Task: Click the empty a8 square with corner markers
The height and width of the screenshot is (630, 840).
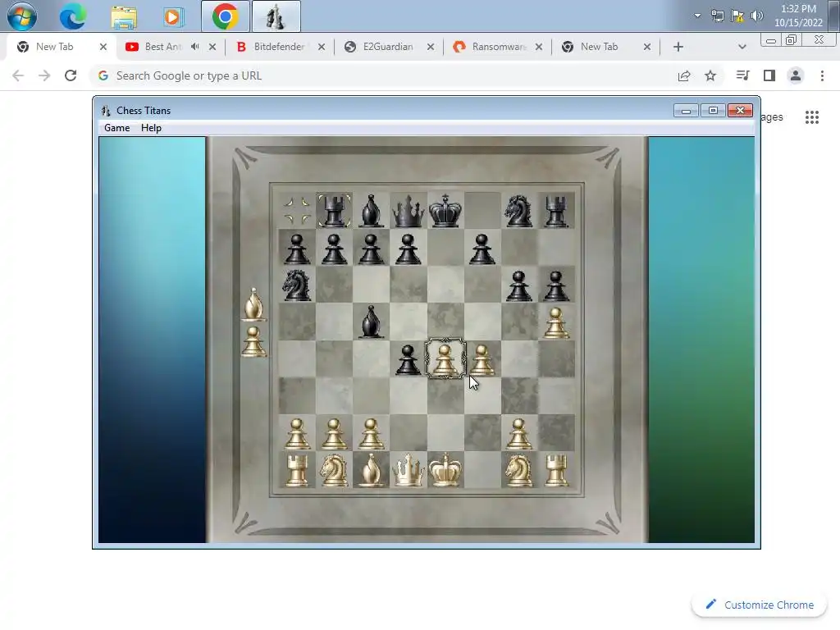Action: (x=297, y=211)
